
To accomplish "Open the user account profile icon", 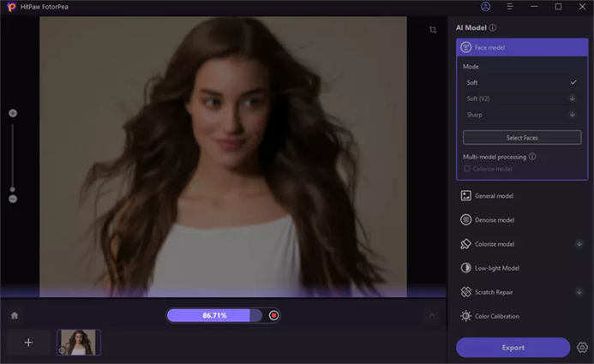I will [x=486, y=7].
